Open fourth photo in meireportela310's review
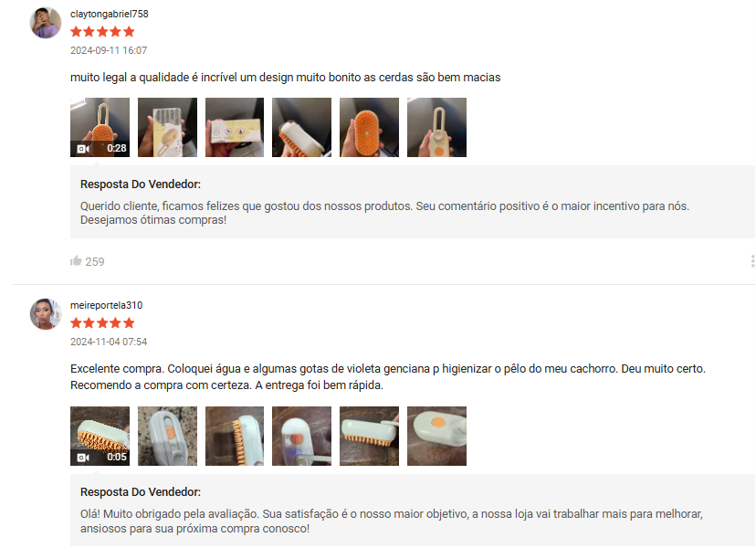The width and height of the screenshot is (756, 548). [302, 436]
